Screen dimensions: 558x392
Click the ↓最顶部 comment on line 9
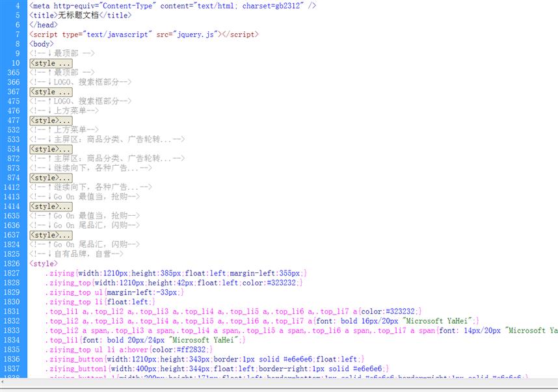pyautogui.click(x=62, y=53)
